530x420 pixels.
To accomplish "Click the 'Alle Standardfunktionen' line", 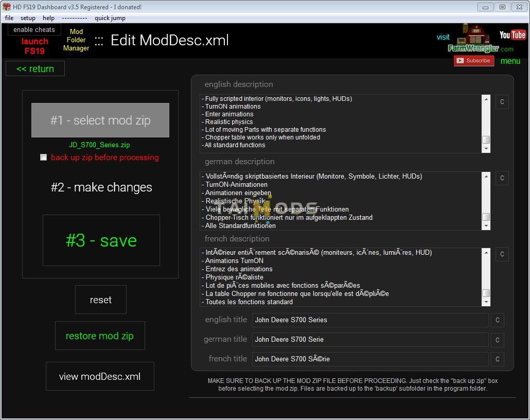I will (x=239, y=225).
